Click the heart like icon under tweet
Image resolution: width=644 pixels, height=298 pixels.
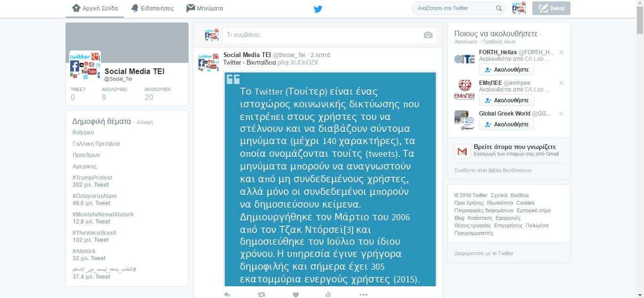coord(296,294)
